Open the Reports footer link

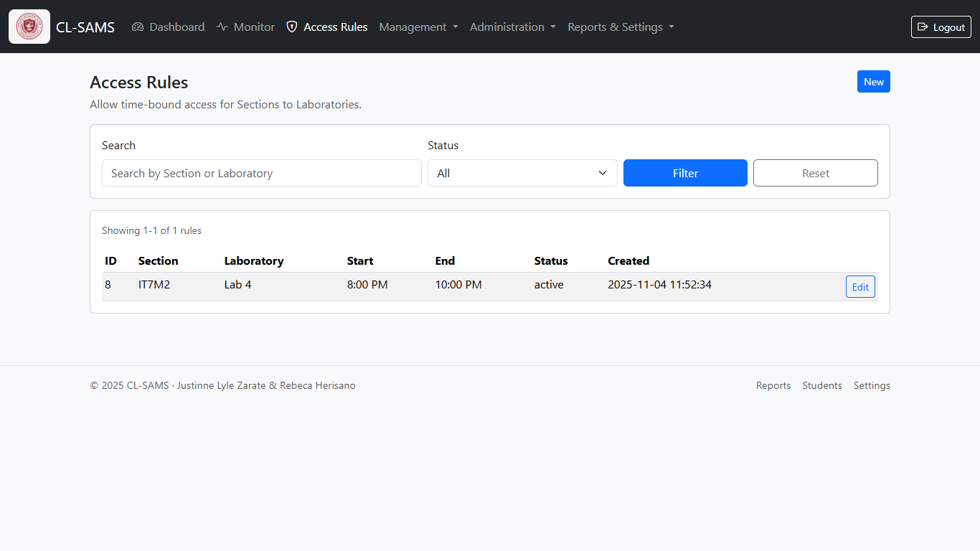coord(773,385)
